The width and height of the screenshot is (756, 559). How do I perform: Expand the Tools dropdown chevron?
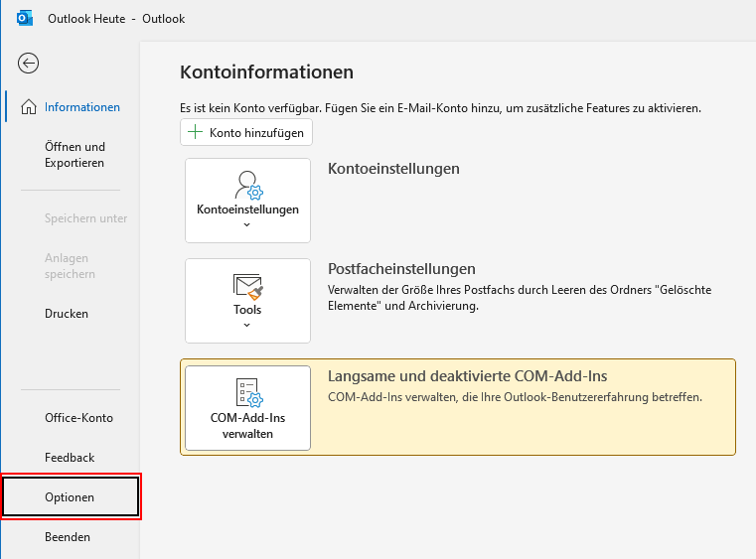coord(246,326)
